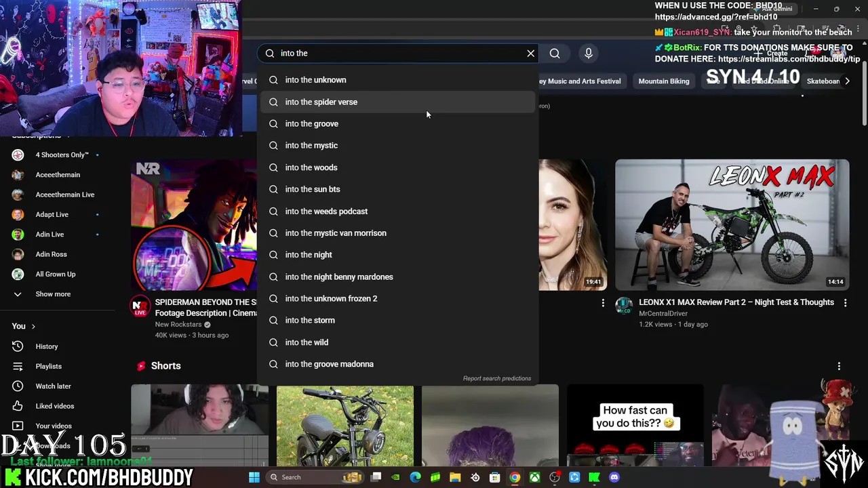Select 'into the spider verse' suggestion
Screen dimensions: 868x488
pos(398,102)
